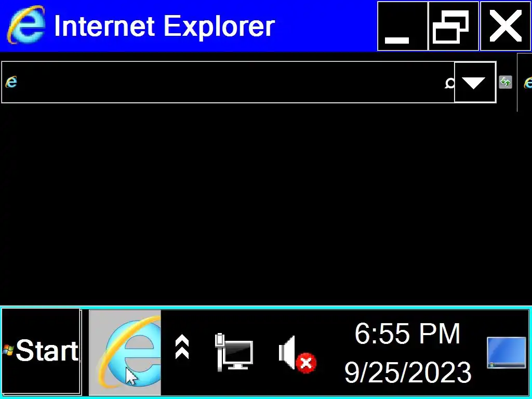Viewport: 532px width, 399px height.
Task: Restore down the Internet Explorer window
Action: (x=454, y=26)
